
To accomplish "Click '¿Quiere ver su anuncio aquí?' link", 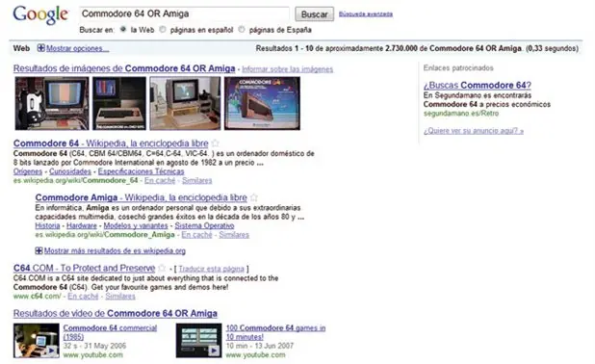I will 474,131.
